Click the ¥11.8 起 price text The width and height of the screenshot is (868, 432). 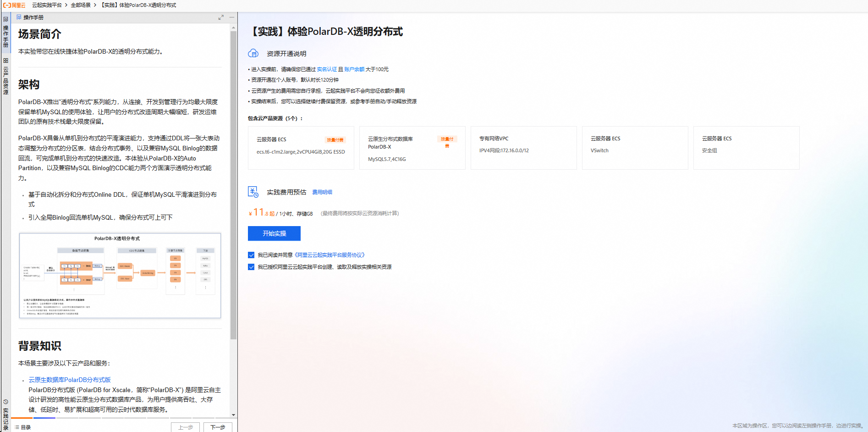click(262, 212)
